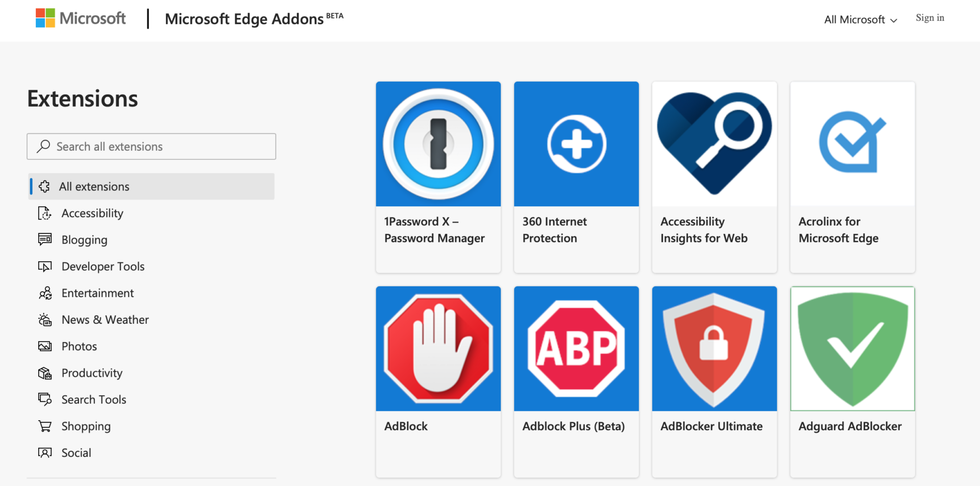Viewport: 980px width, 486px height.
Task: Open the Adblock Plus ABP logo
Action: click(576, 349)
